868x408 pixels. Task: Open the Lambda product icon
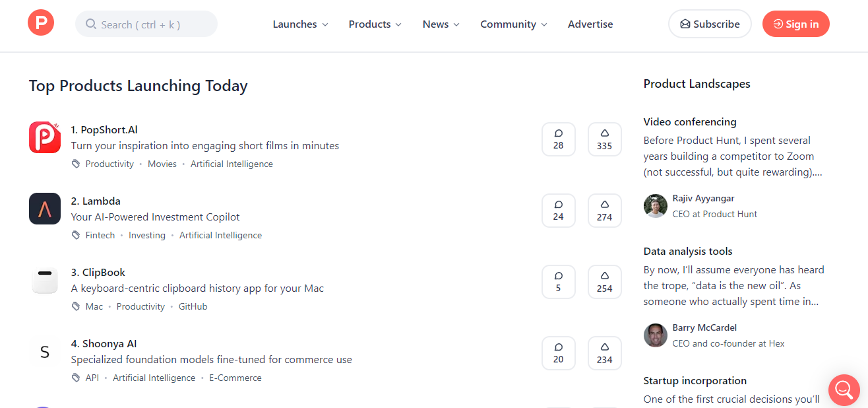tap(45, 209)
